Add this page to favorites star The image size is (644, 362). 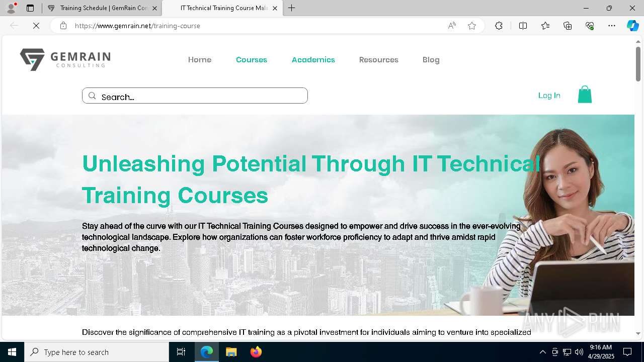point(472,26)
